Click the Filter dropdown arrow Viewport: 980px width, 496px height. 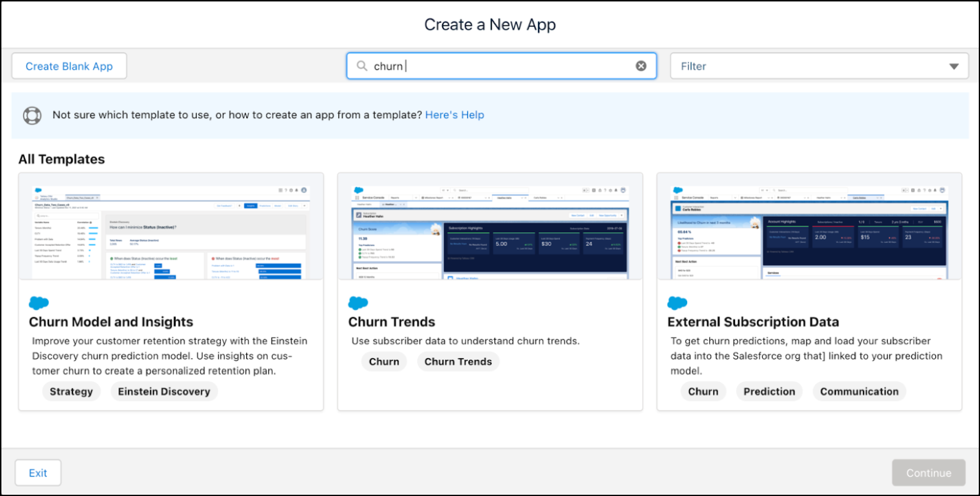click(x=954, y=67)
